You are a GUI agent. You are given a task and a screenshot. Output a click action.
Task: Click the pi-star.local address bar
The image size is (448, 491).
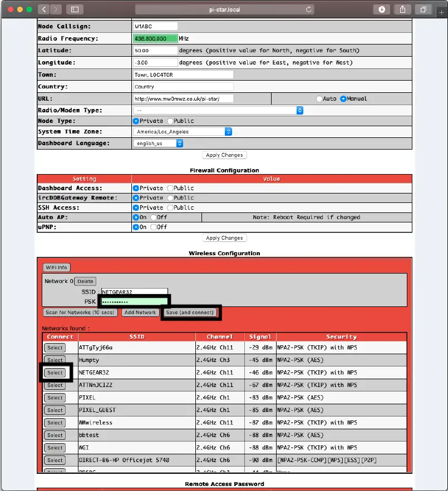tap(224, 9)
